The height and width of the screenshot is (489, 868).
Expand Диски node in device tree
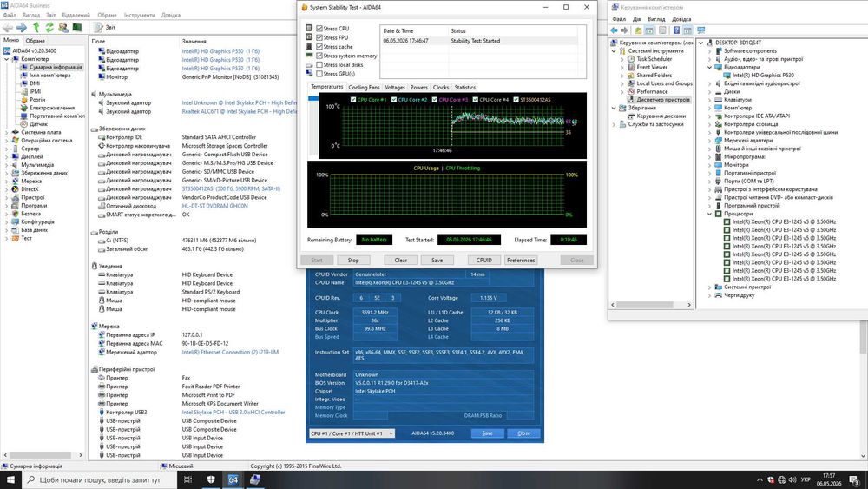click(x=710, y=92)
